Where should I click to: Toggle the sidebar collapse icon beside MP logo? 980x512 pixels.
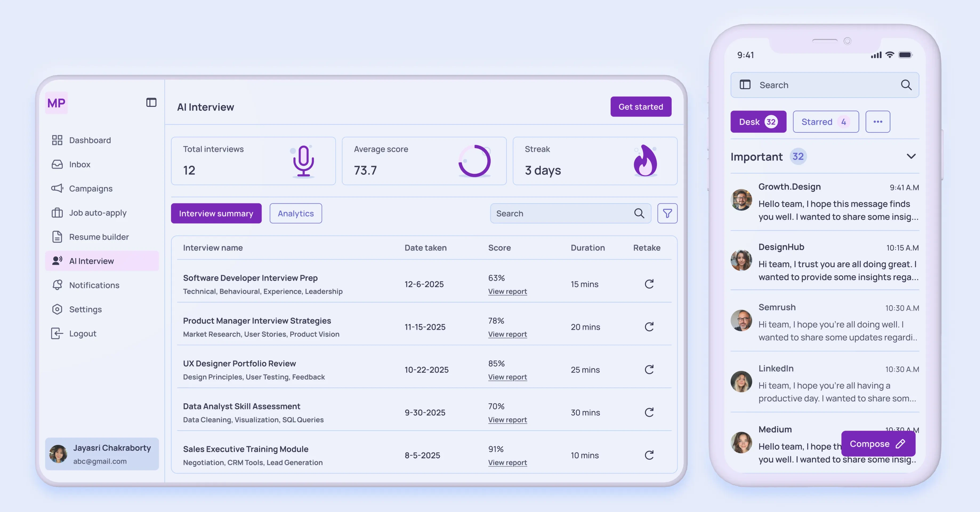tap(151, 102)
